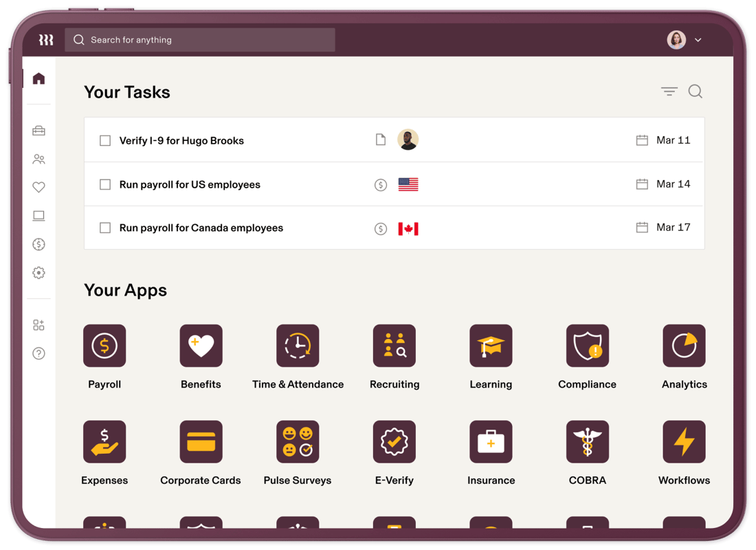Launch the Expenses app

[x=104, y=441]
